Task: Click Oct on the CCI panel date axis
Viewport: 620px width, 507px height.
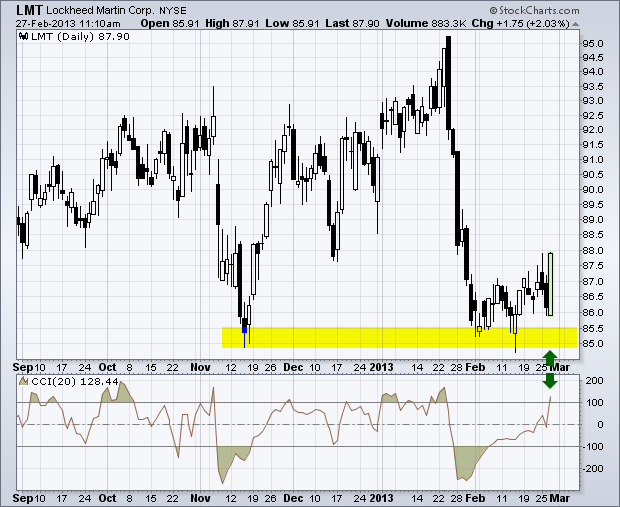Action: pos(107,498)
